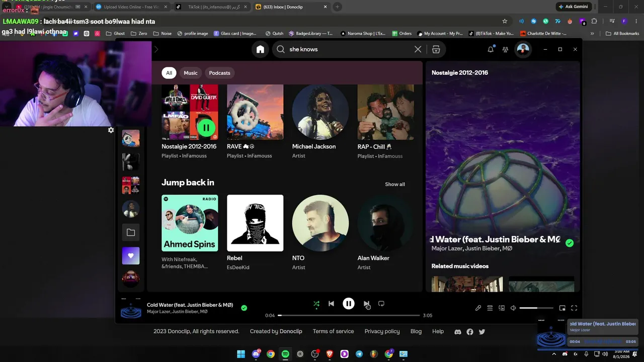Click Show all in Jump back in
The width and height of the screenshot is (644, 362).
tap(395, 184)
